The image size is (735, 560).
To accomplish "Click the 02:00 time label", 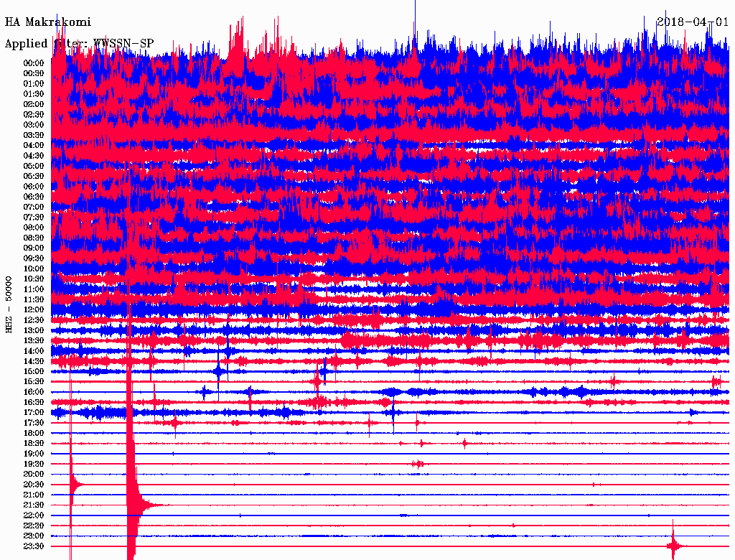I will pos(34,104).
